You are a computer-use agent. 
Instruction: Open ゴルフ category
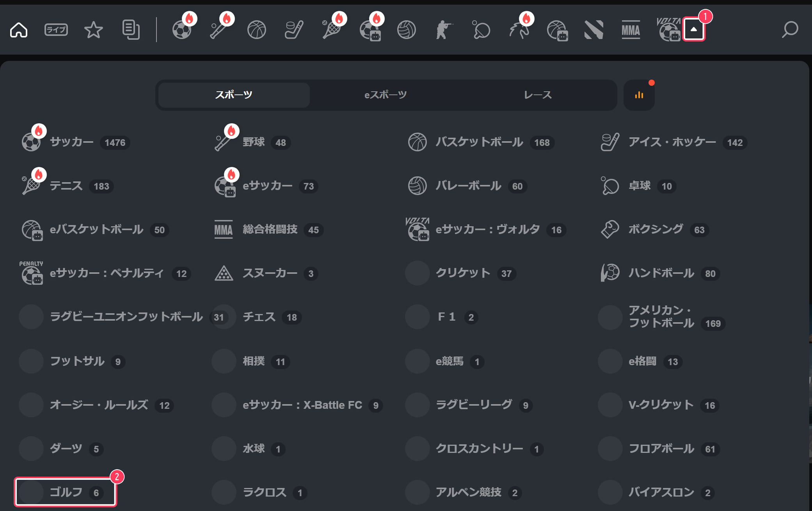pos(66,492)
